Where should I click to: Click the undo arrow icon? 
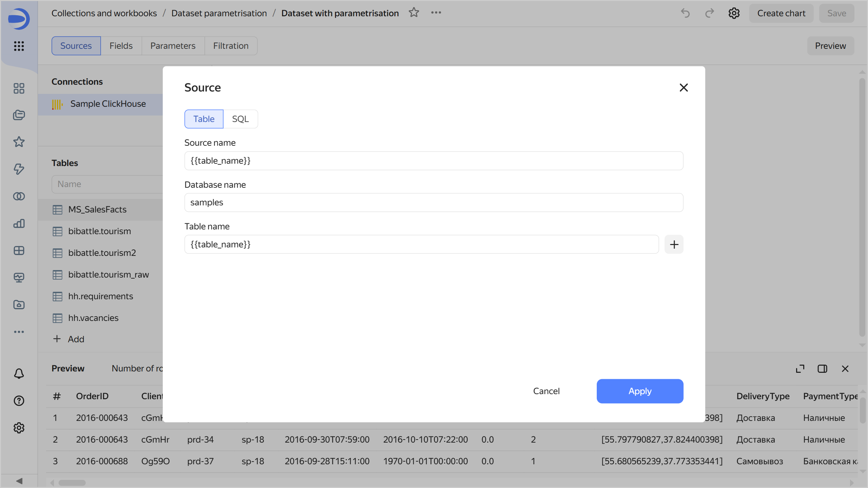(685, 13)
